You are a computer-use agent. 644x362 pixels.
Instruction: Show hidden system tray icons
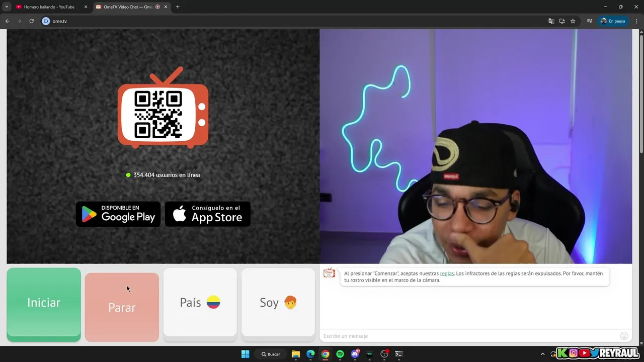pyautogui.click(x=542, y=354)
